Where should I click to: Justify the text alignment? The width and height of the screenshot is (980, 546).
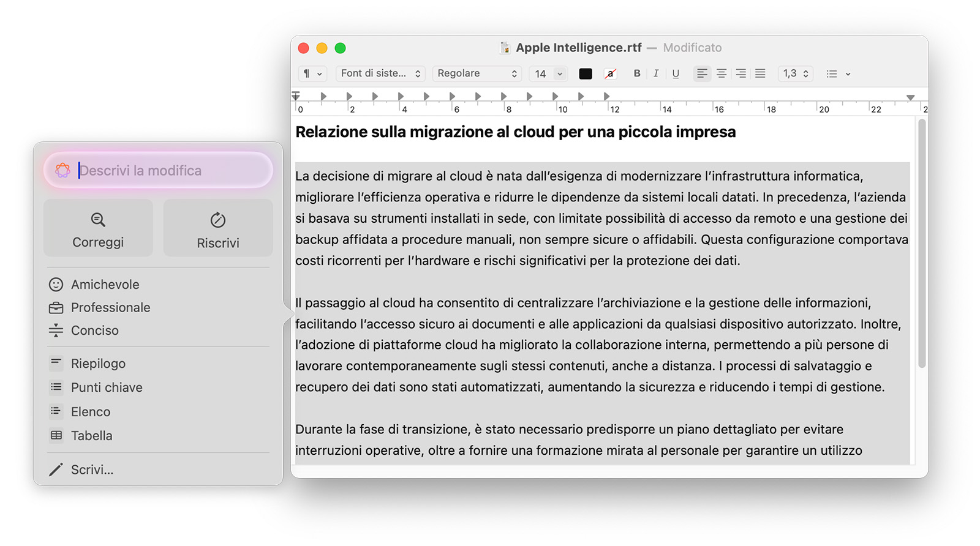[760, 73]
